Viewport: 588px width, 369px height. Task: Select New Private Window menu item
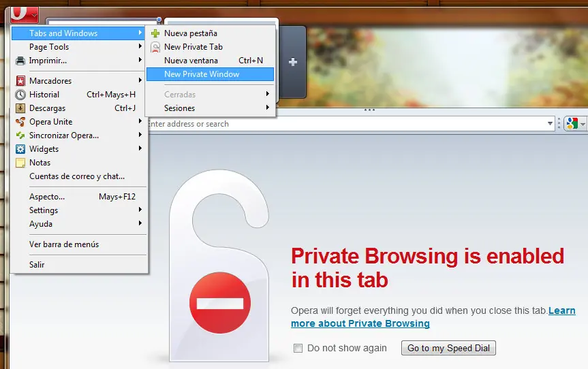coord(210,74)
